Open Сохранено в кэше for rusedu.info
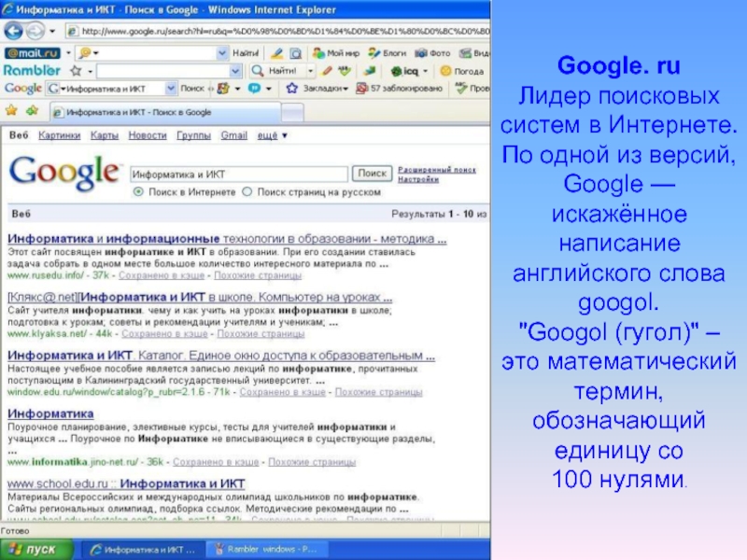747x560 pixels. (x=162, y=275)
